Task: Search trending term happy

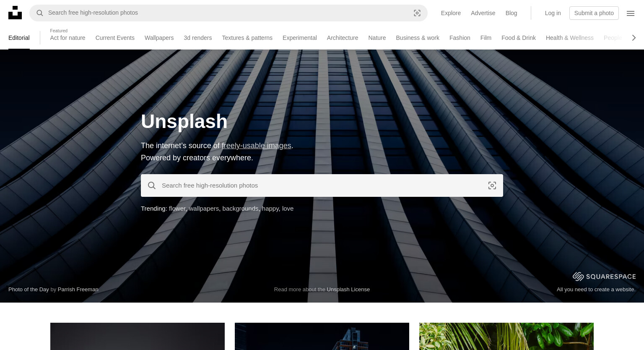Action: point(270,209)
